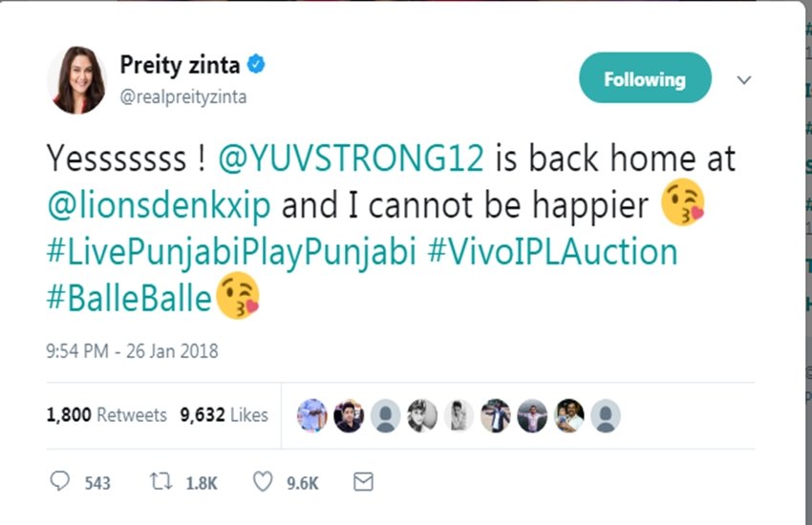812x525 pixels.
Task: Click the retweet arrows icon
Action: coord(160,481)
